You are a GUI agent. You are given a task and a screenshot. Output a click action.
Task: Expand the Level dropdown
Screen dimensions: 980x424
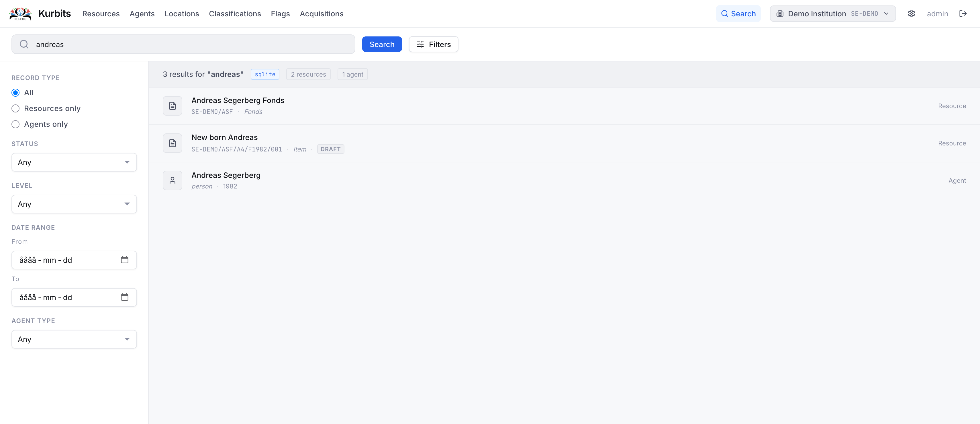click(74, 204)
